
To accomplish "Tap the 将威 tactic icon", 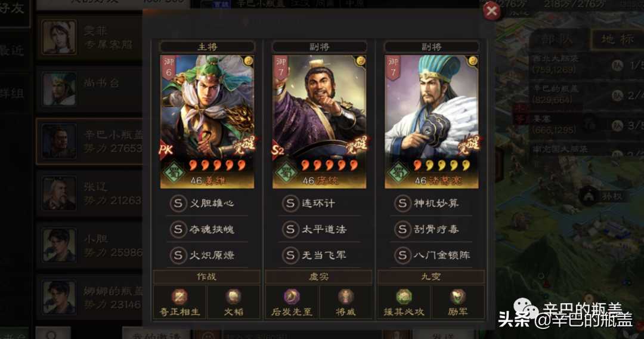I will [x=345, y=297].
